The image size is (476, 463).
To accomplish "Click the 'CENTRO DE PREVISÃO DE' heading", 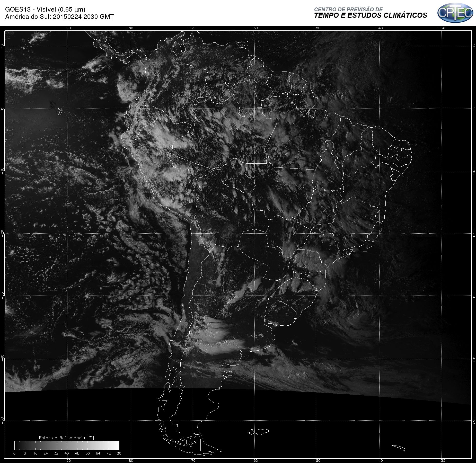I will click(x=348, y=9).
